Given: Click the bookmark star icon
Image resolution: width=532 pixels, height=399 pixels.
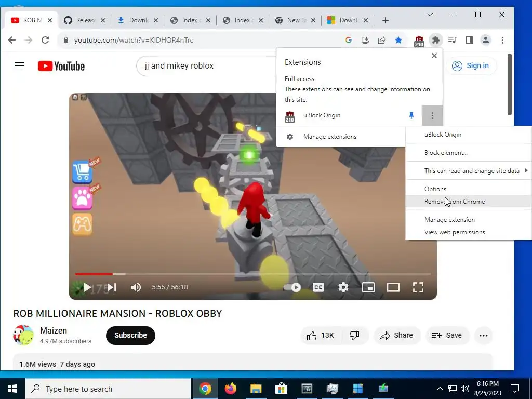Looking at the screenshot, I should pos(398,40).
